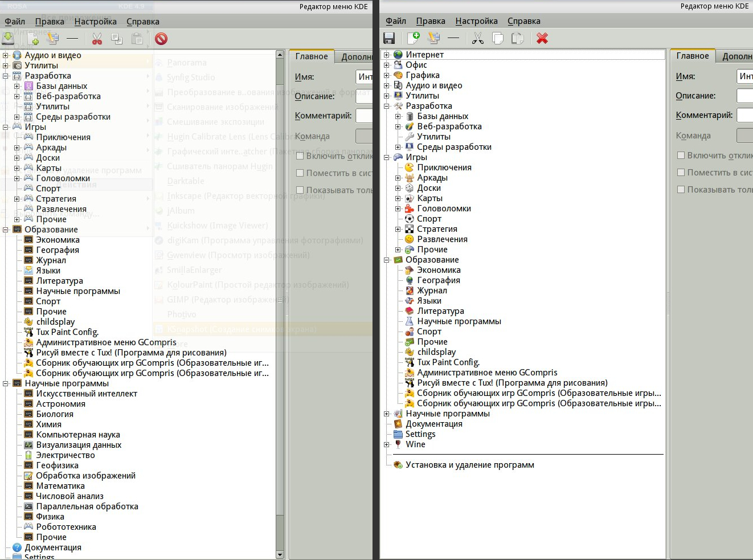Click the scissors cut icon in left window toolbar
This screenshot has width=753, height=560.
point(97,38)
